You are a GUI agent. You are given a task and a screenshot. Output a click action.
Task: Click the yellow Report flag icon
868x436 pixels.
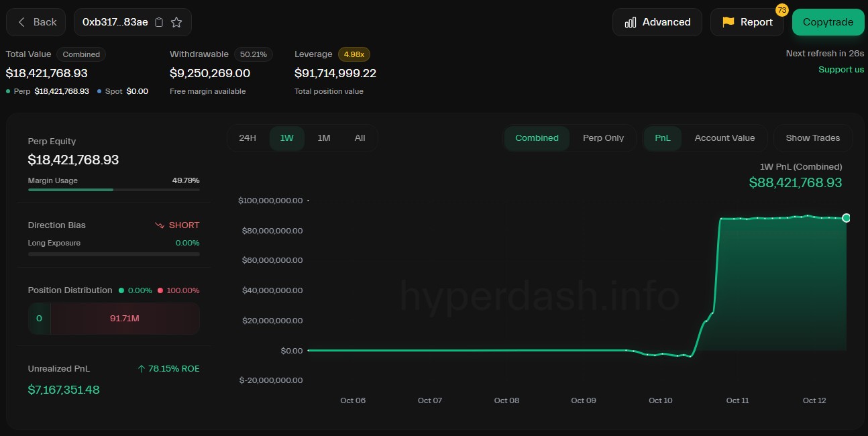click(728, 22)
